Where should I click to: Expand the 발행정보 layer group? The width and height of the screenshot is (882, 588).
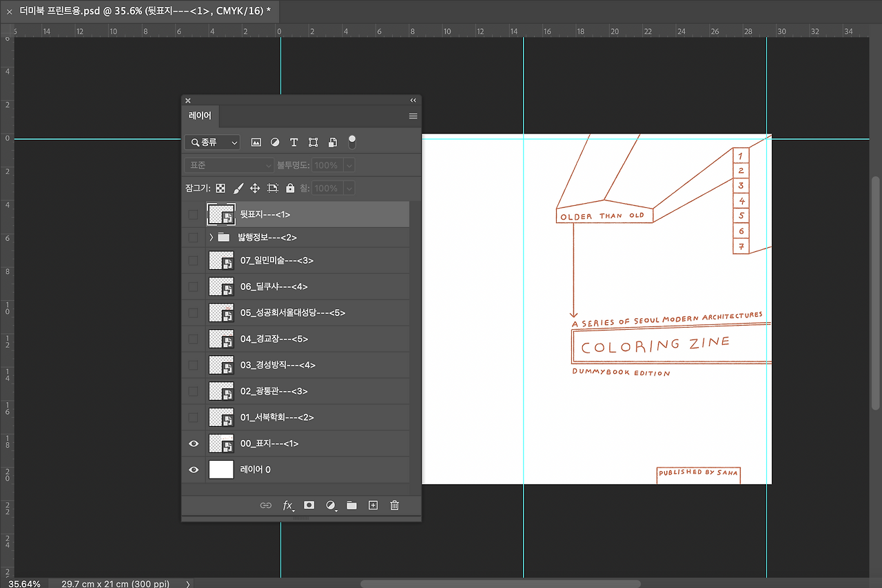click(x=212, y=238)
